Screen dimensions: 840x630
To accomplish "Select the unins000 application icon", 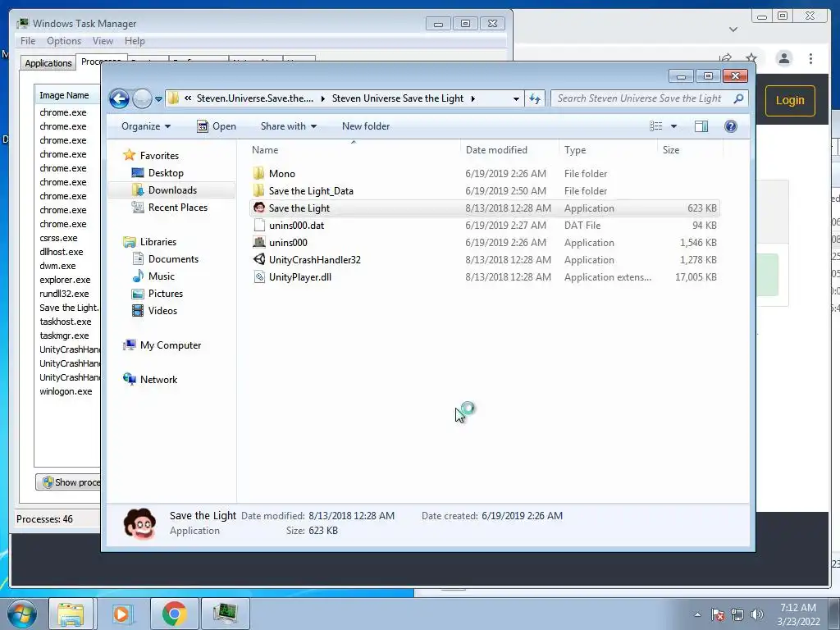I will 259,242.
